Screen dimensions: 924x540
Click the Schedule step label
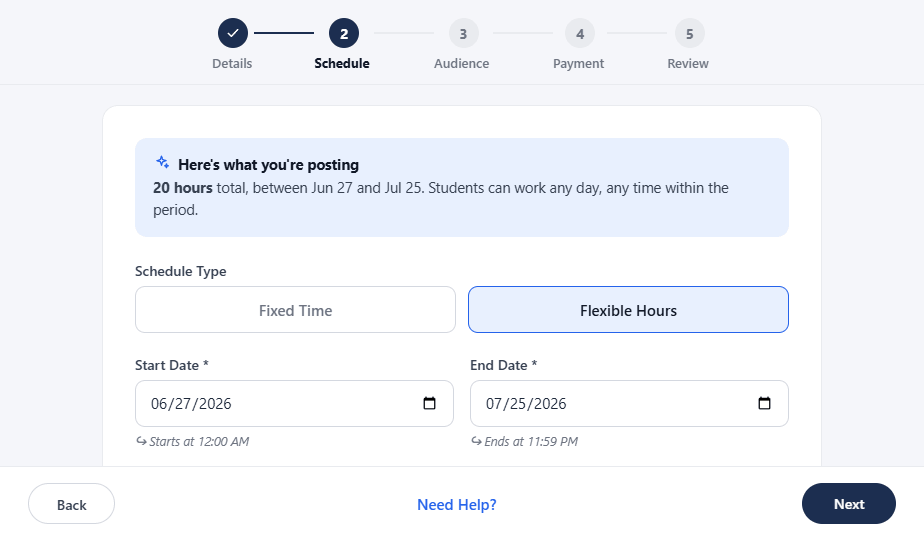[x=342, y=64]
